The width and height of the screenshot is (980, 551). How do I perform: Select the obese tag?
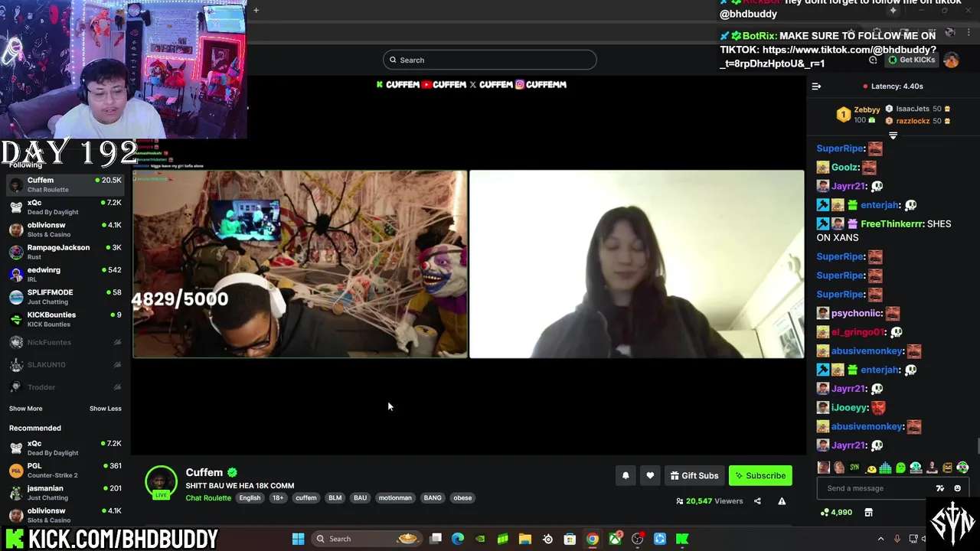click(462, 498)
